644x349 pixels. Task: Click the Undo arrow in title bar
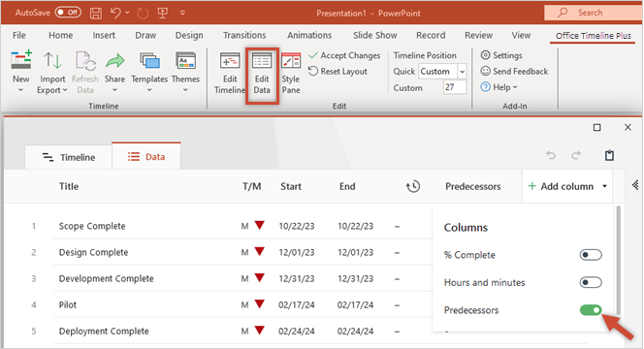tap(115, 14)
